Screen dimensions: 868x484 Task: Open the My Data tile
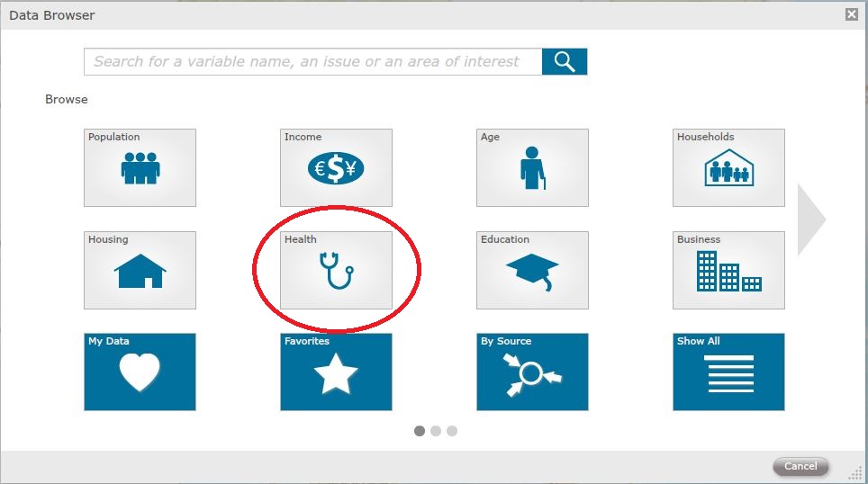pos(140,372)
